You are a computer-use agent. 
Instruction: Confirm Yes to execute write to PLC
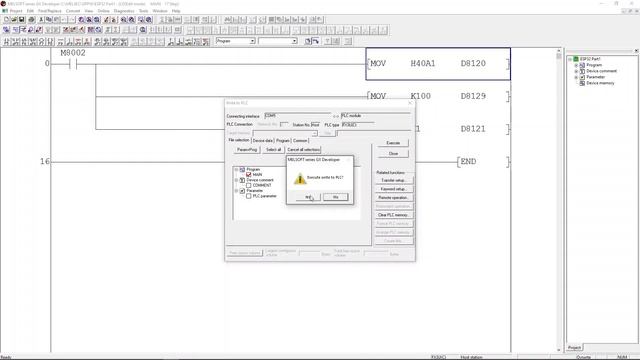pyautogui.click(x=308, y=197)
